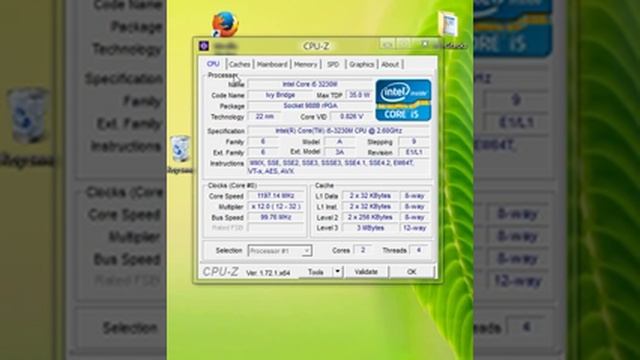Click the L1 Inst. size value
640x360 pixels.
[370, 207]
